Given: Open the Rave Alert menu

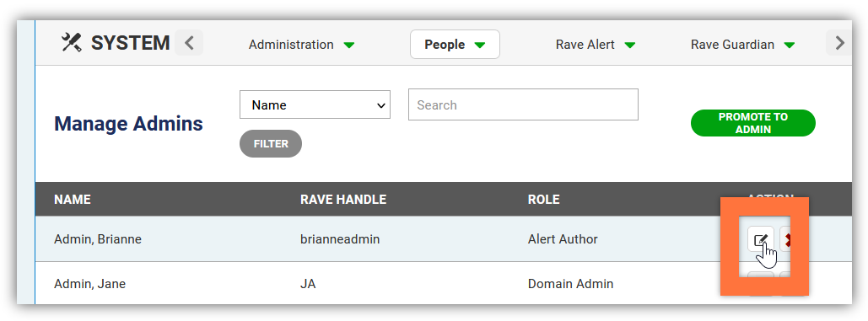Looking at the screenshot, I should [596, 45].
